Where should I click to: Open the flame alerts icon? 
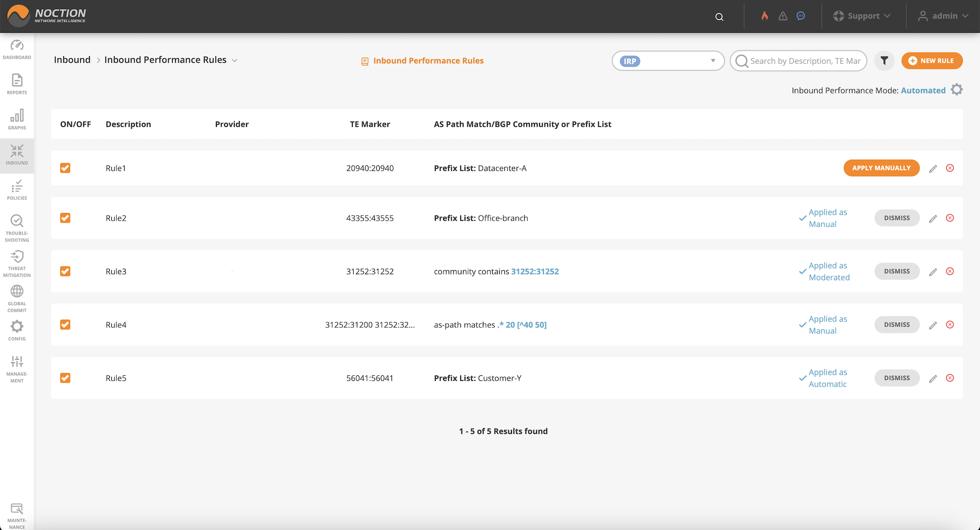[765, 16]
